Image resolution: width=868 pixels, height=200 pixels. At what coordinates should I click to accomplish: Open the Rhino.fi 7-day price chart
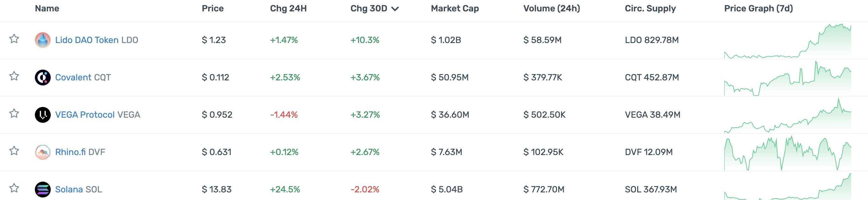pos(787,153)
